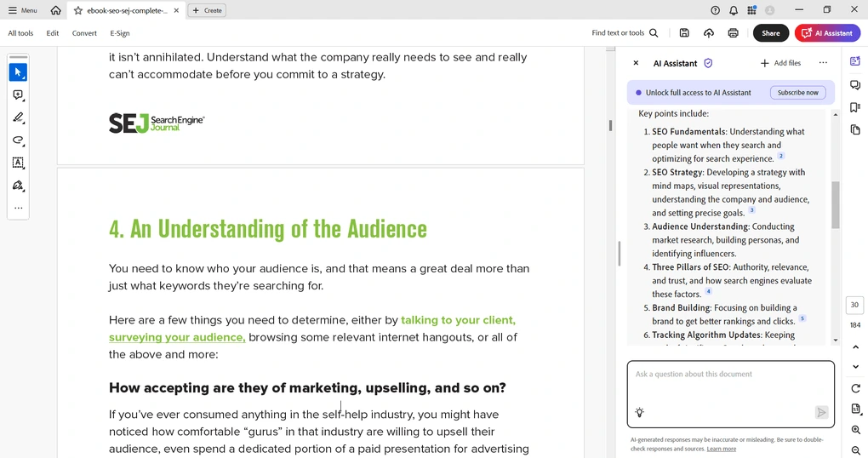Open the Convert menu

(84, 33)
